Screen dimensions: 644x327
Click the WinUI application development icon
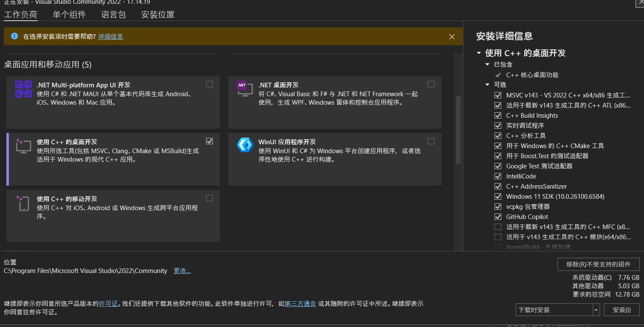pyautogui.click(x=245, y=145)
